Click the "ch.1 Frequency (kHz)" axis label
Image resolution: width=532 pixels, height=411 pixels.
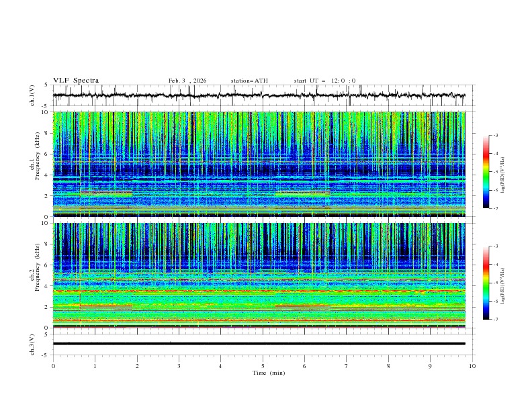click(x=35, y=156)
